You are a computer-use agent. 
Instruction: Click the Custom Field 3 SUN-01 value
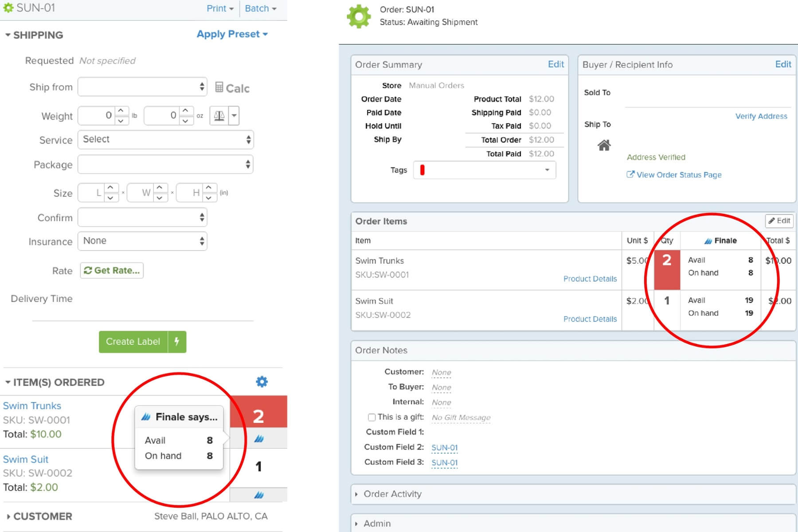pyautogui.click(x=444, y=463)
